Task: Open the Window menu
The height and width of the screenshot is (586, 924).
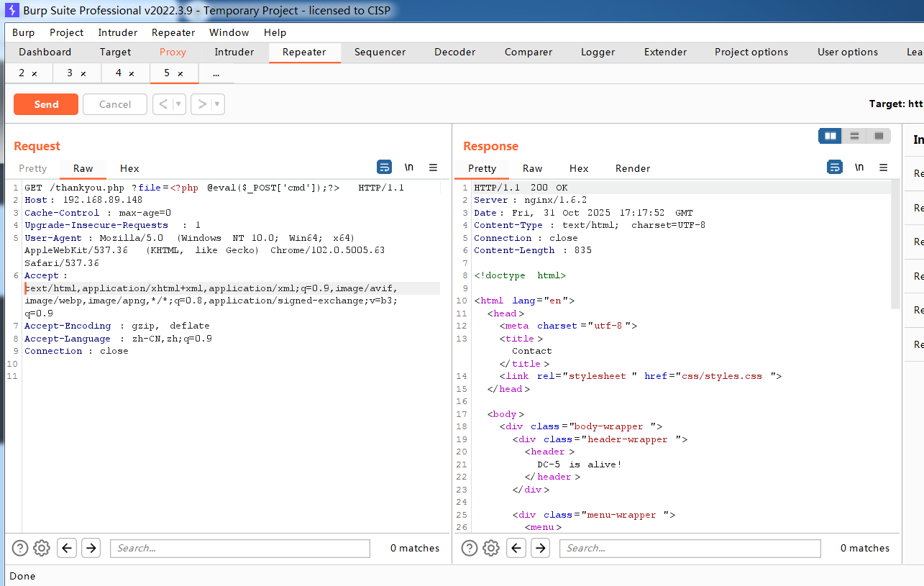Action: (229, 32)
